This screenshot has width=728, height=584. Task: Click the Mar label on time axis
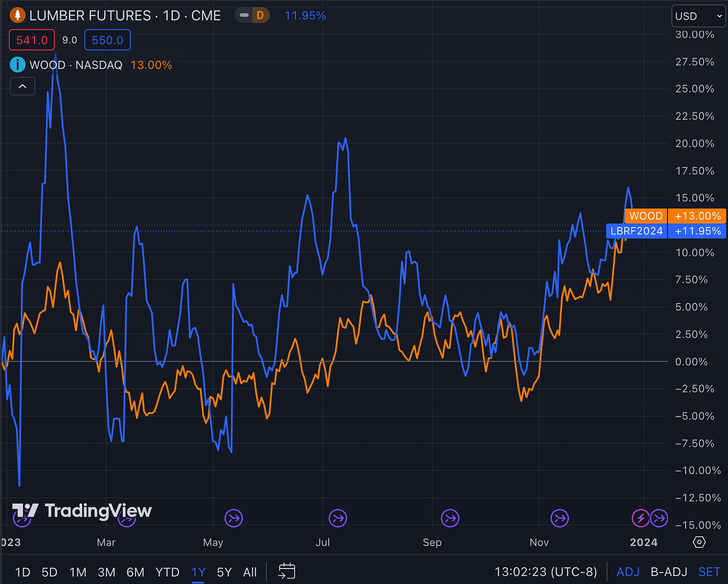pos(106,542)
